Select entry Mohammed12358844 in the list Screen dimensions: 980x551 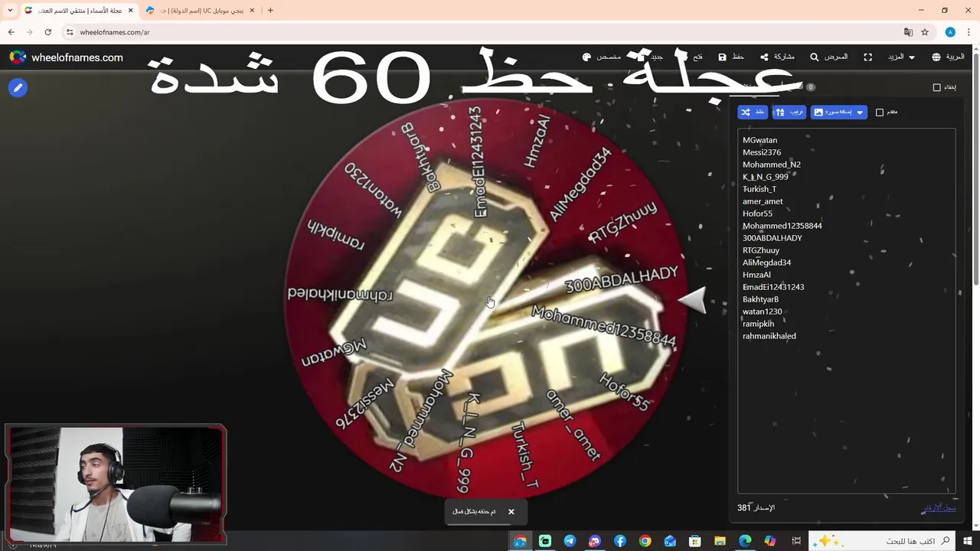click(x=782, y=226)
